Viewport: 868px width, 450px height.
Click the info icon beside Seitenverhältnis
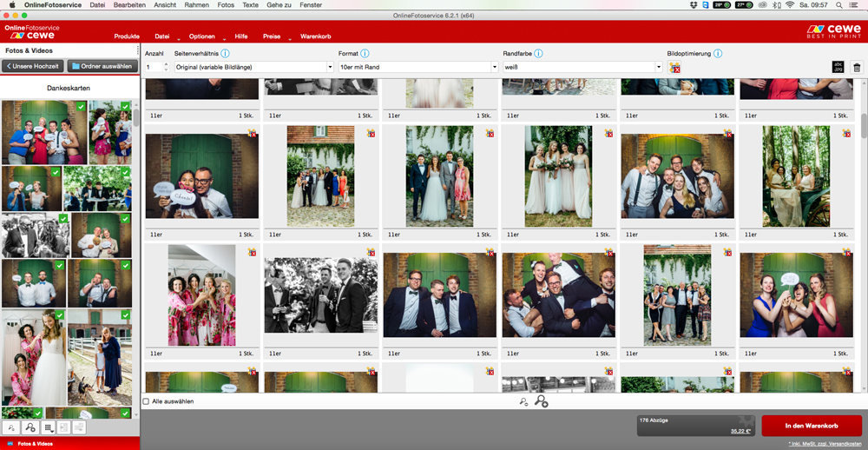pyautogui.click(x=226, y=54)
